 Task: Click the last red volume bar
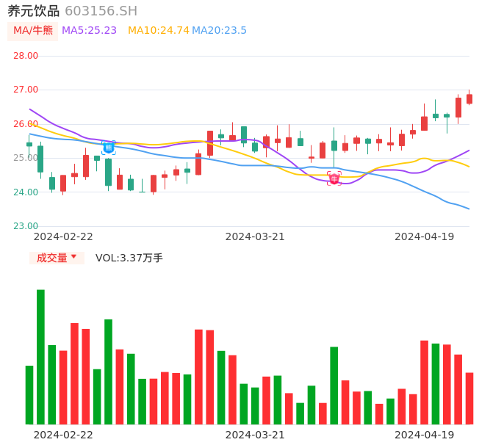pos(469,398)
